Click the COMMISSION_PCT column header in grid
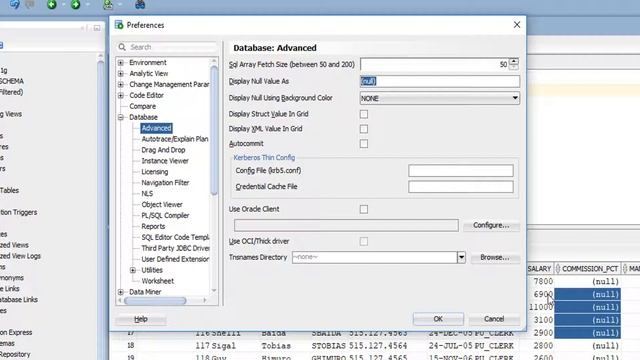 589,269
